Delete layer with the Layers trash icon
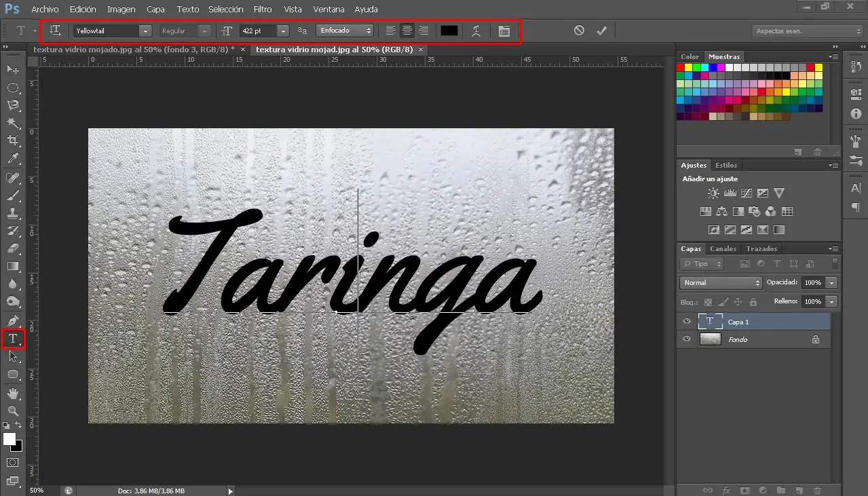This screenshot has width=868, height=496. coord(817,490)
